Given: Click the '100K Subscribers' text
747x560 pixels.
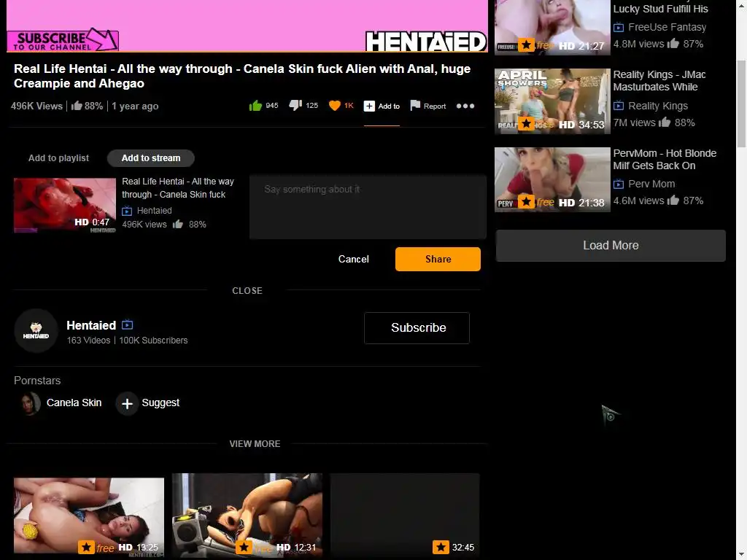Looking at the screenshot, I should (153, 341).
